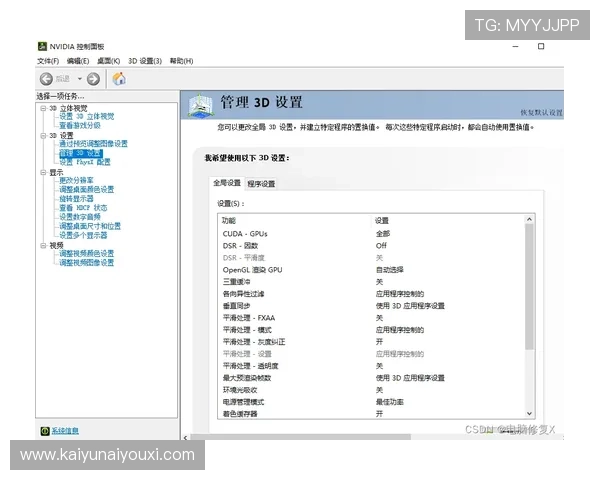
Task: Open 调整桌面尺寸和位置 task
Action: pos(90,226)
